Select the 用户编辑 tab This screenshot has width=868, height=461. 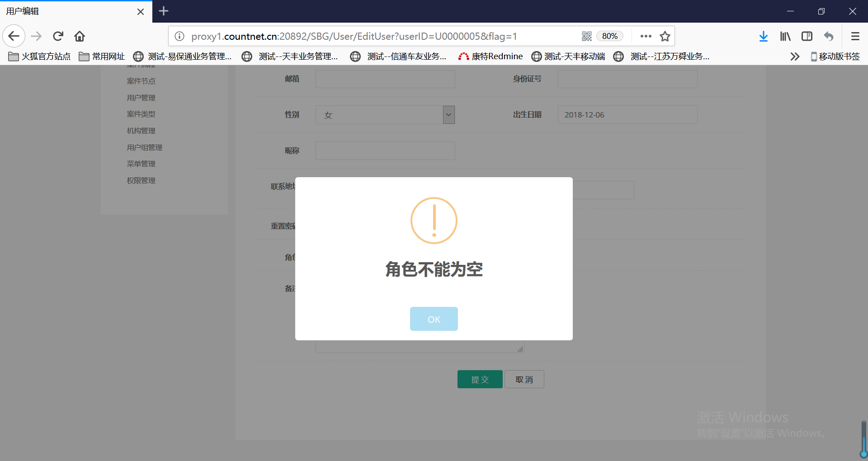(x=68, y=11)
